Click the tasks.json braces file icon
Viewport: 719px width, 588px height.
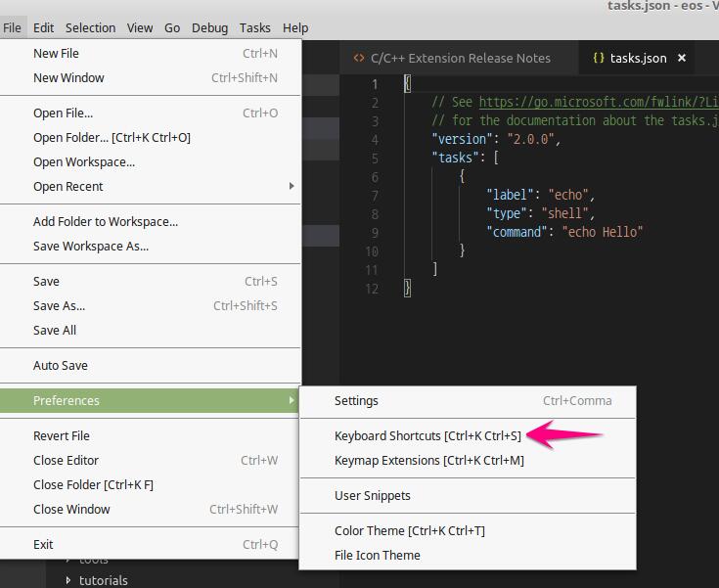tap(599, 58)
